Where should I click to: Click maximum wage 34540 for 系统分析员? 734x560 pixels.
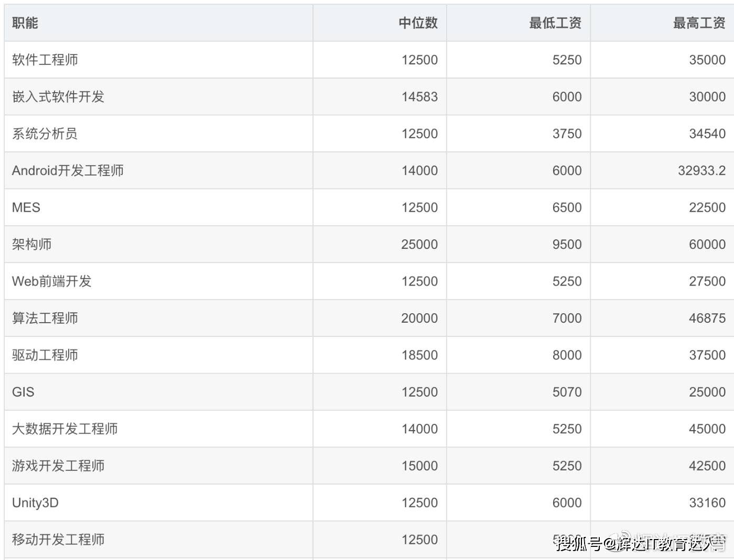(x=707, y=134)
